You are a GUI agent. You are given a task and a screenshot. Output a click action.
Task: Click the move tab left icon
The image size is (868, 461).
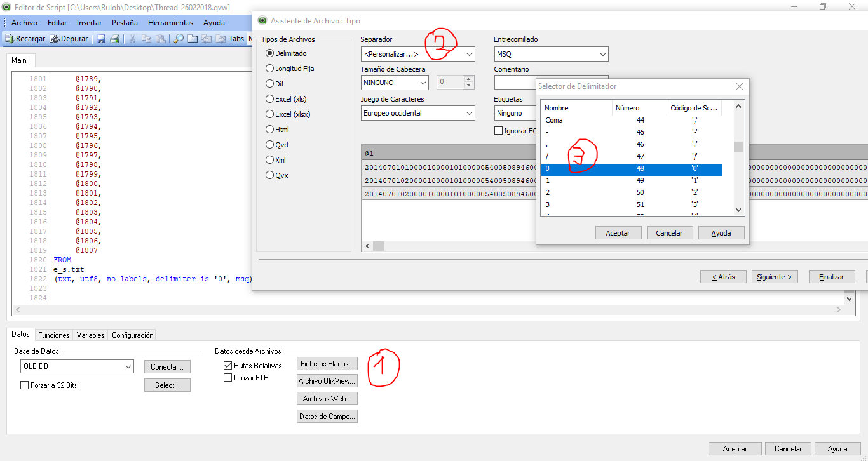[x=207, y=39]
